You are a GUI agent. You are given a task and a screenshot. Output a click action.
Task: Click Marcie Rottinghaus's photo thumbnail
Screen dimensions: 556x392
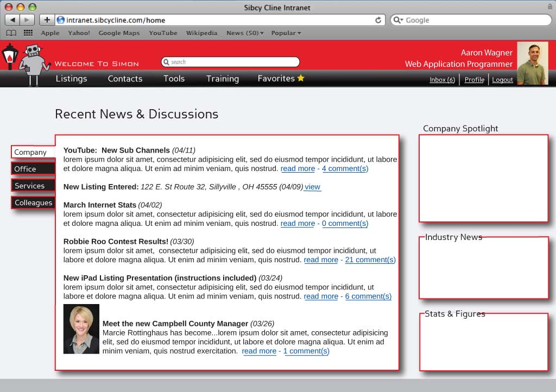coord(81,328)
